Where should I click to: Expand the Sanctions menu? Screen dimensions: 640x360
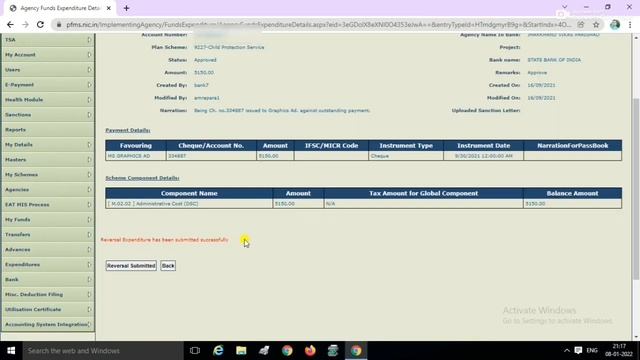pos(48,115)
